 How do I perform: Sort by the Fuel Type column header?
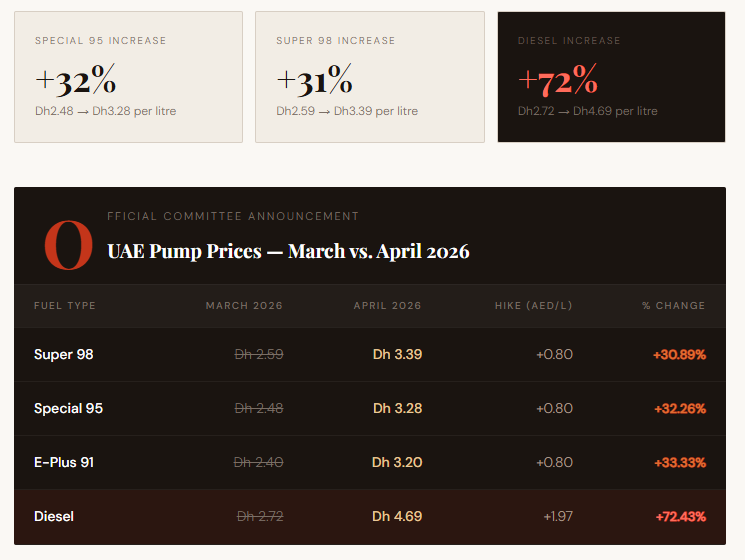65,306
